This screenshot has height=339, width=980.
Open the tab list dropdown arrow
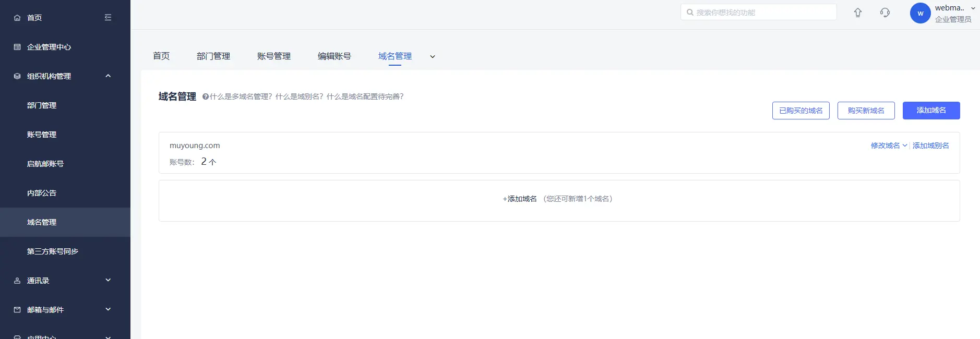click(433, 56)
